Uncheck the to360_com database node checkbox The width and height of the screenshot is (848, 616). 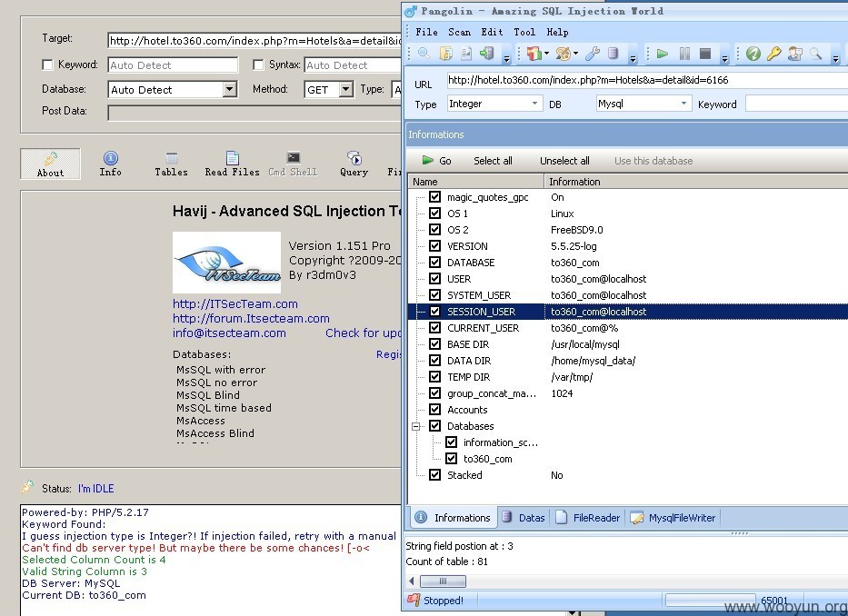tap(451, 459)
